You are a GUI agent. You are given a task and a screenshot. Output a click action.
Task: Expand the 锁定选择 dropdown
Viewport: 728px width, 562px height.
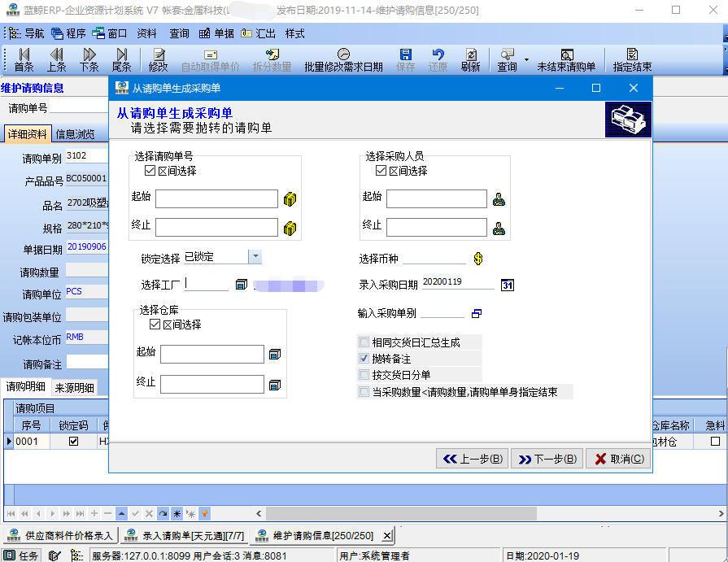coord(255,257)
